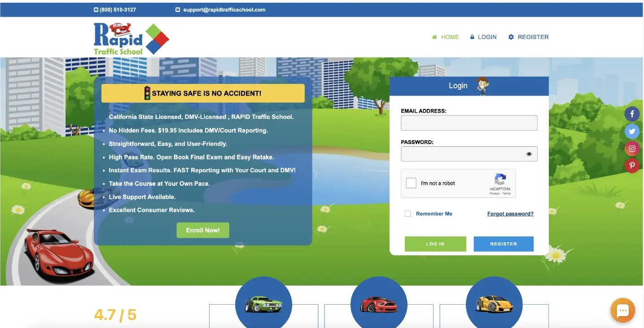Image resolution: width=644 pixels, height=328 pixels.
Task: Click the blue REGISTER button in login form
Action: click(x=504, y=244)
